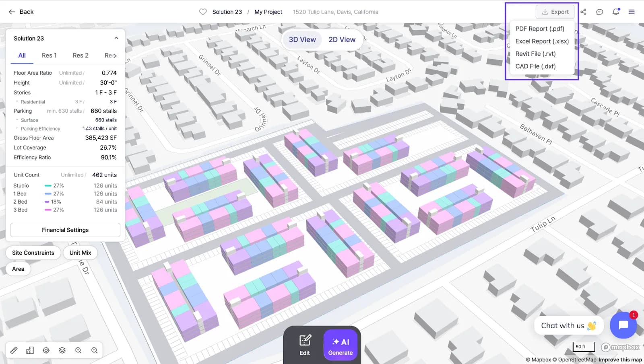Recenter map with the target icon

(x=46, y=350)
